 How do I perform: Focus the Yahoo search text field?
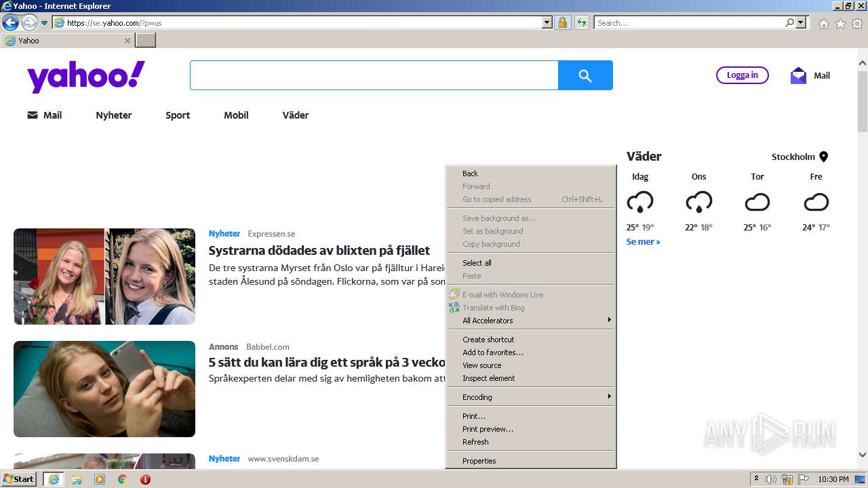[374, 75]
